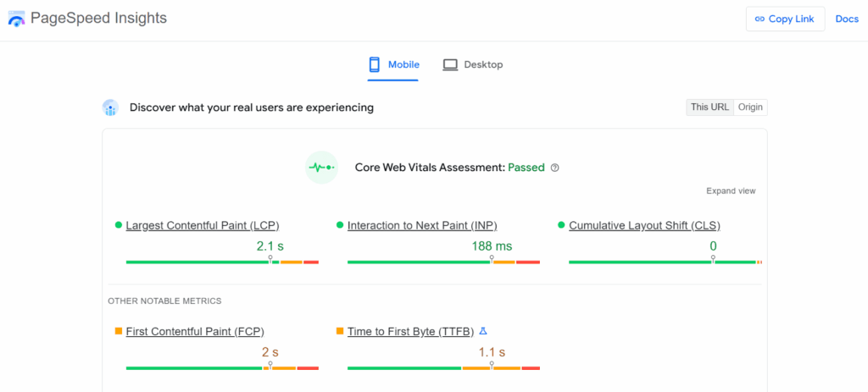Click the help icon next to Passed
This screenshot has height=392, width=868.
[554, 168]
